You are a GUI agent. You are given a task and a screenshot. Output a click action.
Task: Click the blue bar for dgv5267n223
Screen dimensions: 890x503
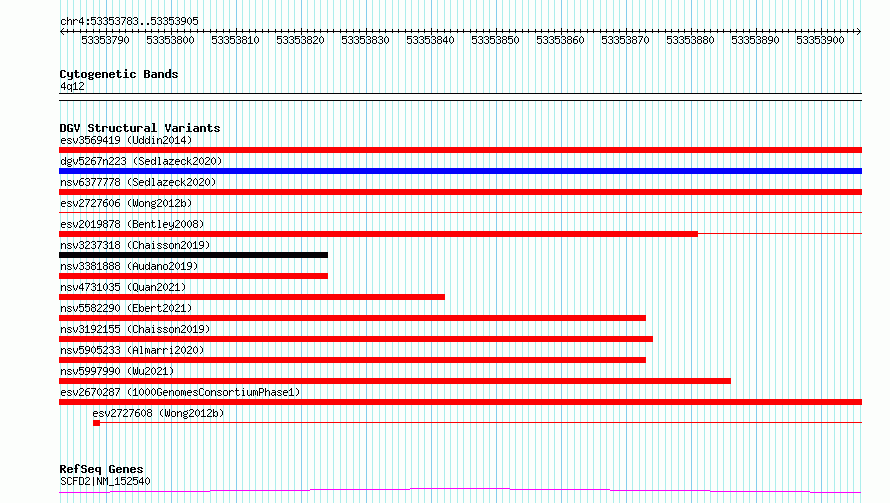(460, 171)
